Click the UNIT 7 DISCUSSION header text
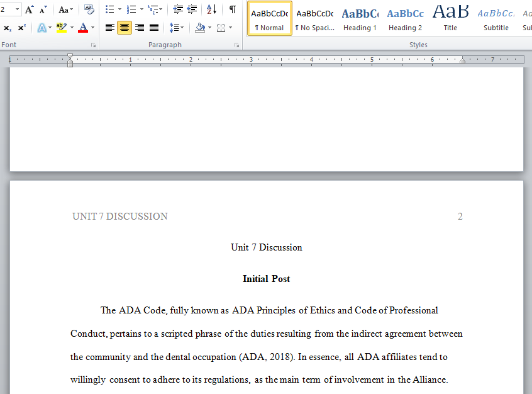Viewport: 532px width, 394px height. (x=119, y=217)
